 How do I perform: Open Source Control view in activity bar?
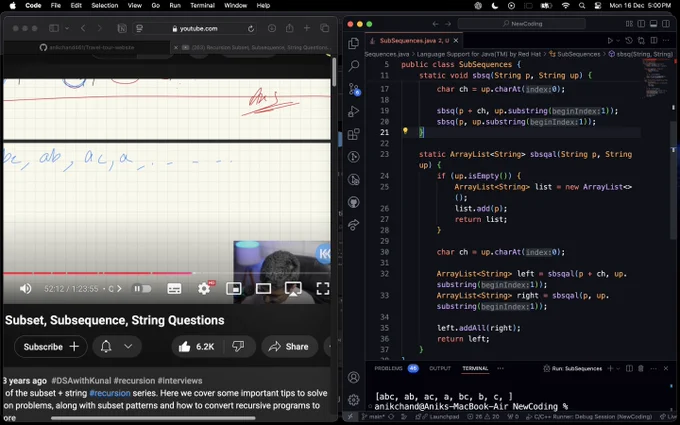[354, 89]
